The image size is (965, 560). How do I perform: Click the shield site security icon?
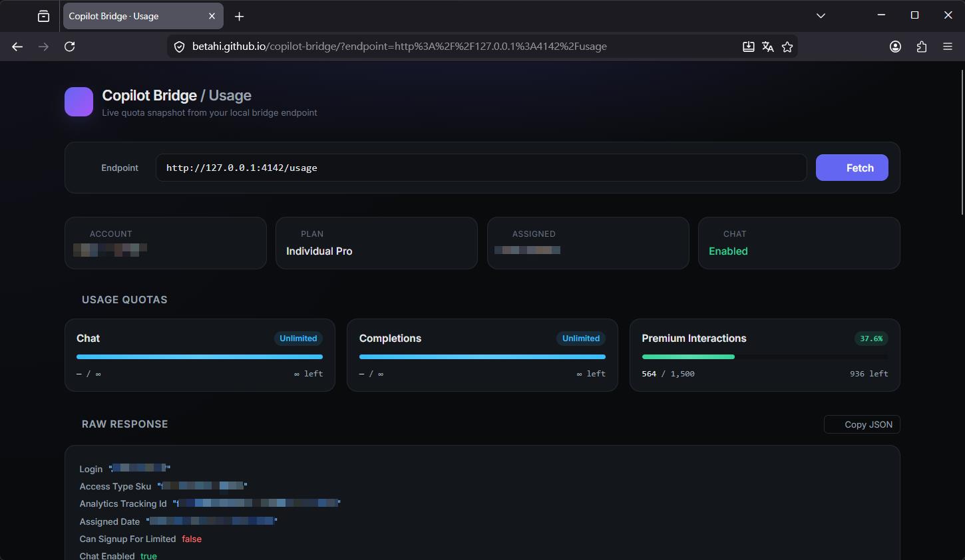pyautogui.click(x=179, y=47)
